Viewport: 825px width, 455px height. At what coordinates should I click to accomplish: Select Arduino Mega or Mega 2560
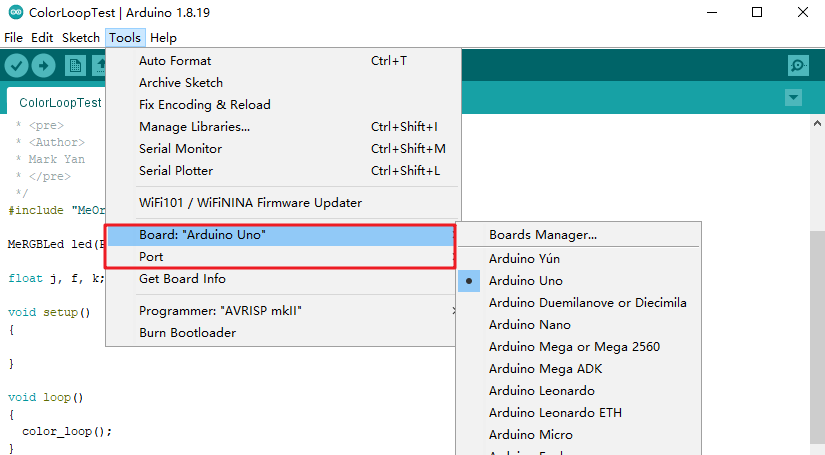(x=579, y=347)
